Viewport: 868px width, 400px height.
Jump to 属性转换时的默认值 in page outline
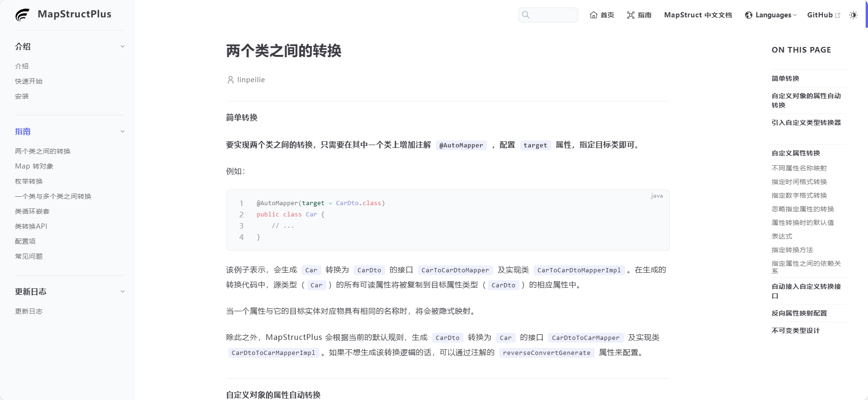click(803, 223)
